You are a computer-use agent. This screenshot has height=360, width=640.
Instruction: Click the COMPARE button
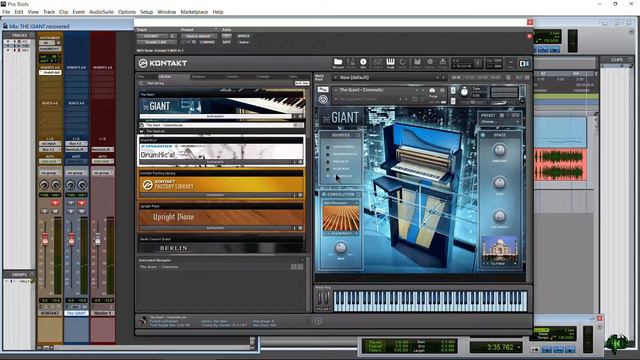pyautogui.click(x=207, y=42)
